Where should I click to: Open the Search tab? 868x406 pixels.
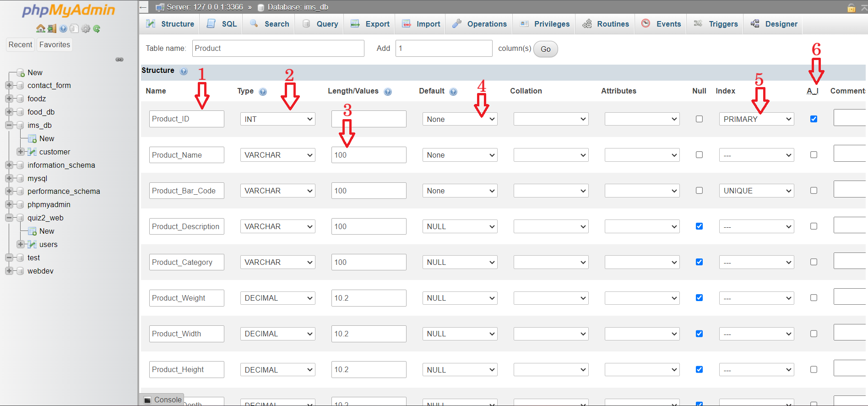click(269, 24)
